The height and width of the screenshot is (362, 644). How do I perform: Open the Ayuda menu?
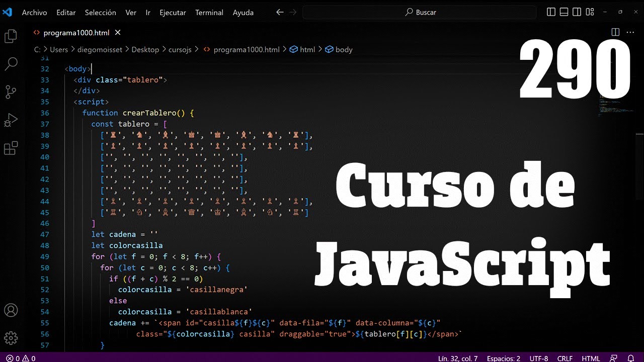point(243,13)
